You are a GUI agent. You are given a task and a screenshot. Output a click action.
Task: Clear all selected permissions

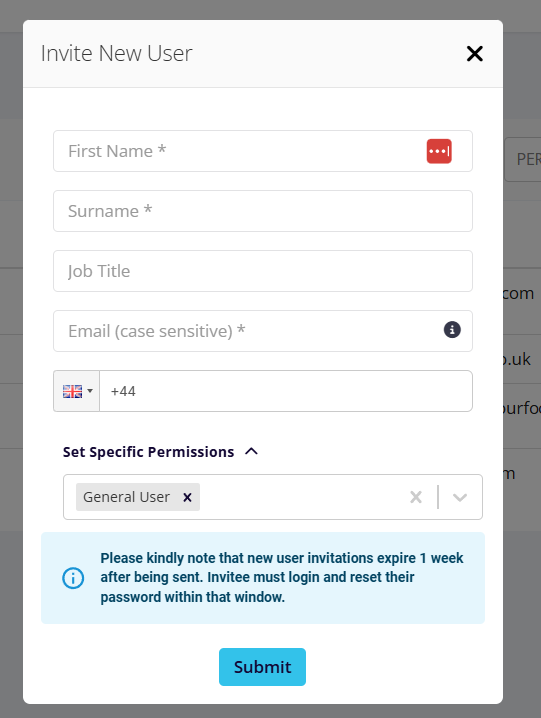(415, 497)
